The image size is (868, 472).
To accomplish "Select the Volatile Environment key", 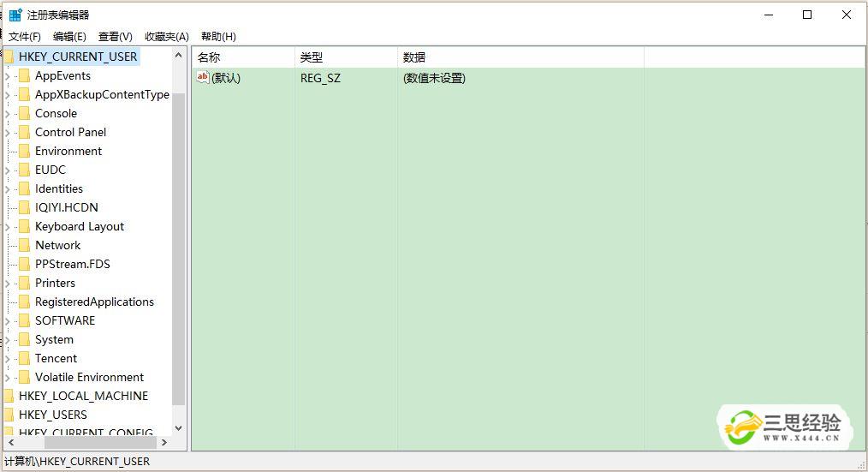I will pos(89,377).
